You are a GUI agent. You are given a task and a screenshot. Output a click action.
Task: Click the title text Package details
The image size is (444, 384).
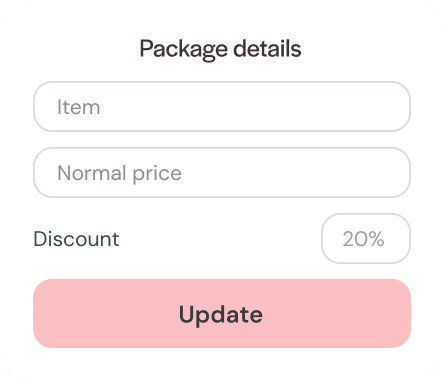click(x=220, y=49)
